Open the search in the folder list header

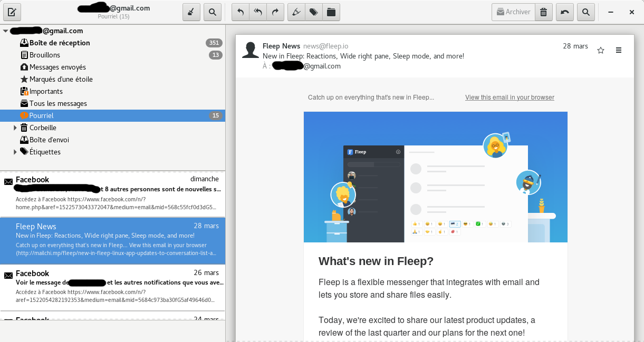[x=212, y=12]
